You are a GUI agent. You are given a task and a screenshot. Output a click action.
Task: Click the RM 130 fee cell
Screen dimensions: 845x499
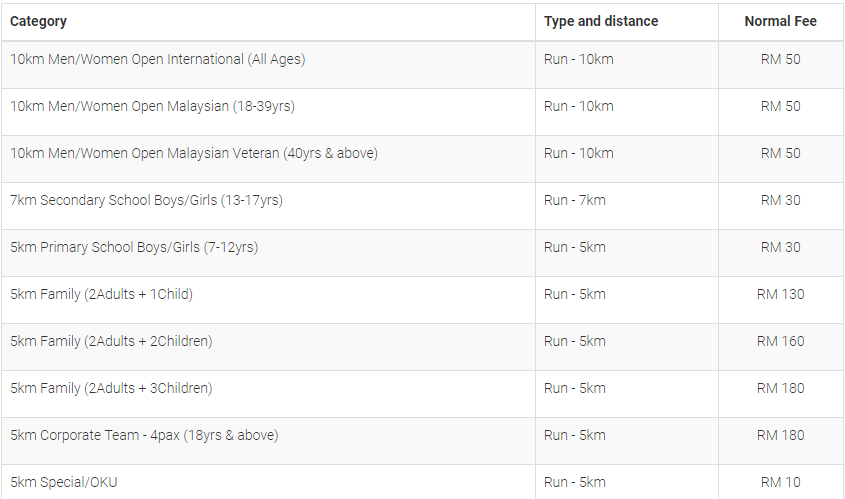point(780,294)
